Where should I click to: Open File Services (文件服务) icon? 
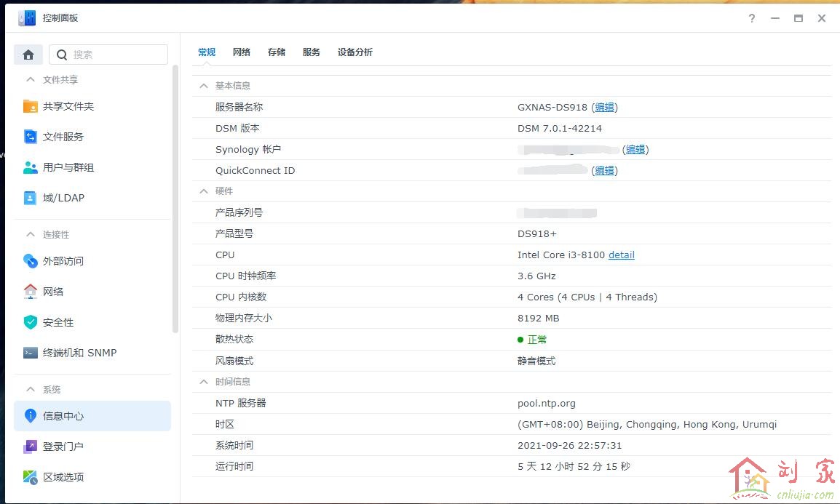click(x=30, y=137)
